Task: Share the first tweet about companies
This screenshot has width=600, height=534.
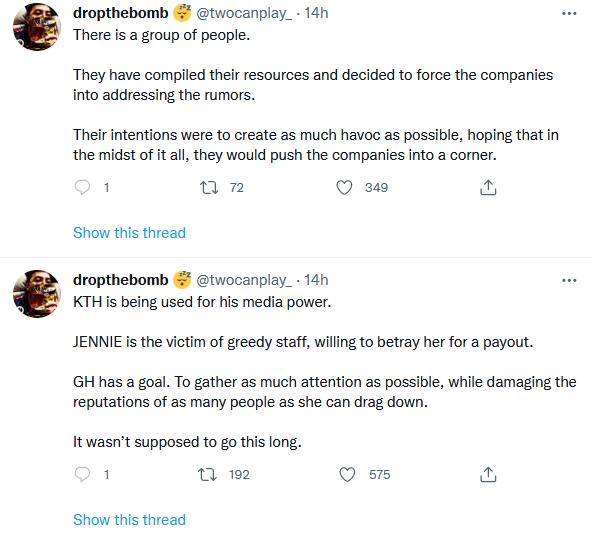Action: pyautogui.click(x=488, y=188)
